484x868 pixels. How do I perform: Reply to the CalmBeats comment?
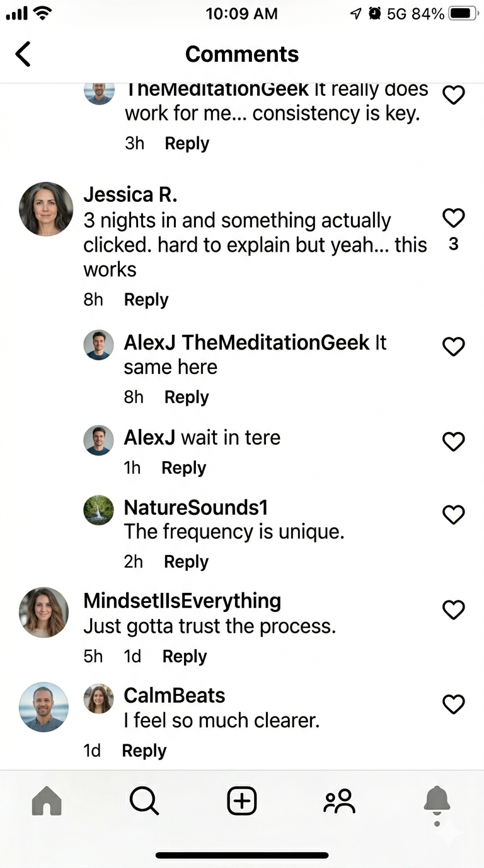click(144, 751)
